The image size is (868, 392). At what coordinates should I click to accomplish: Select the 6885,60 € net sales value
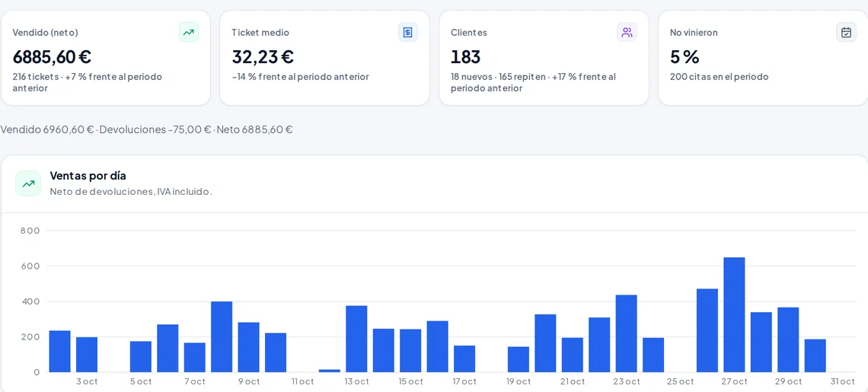pos(52,56)
